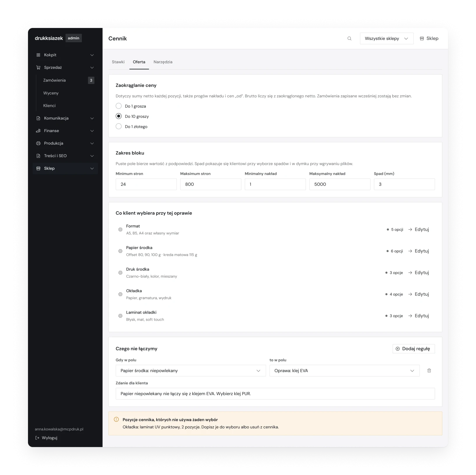Open the Wszystkie sklepy store dropdown
476x475 pixels.
coord(386,38)
